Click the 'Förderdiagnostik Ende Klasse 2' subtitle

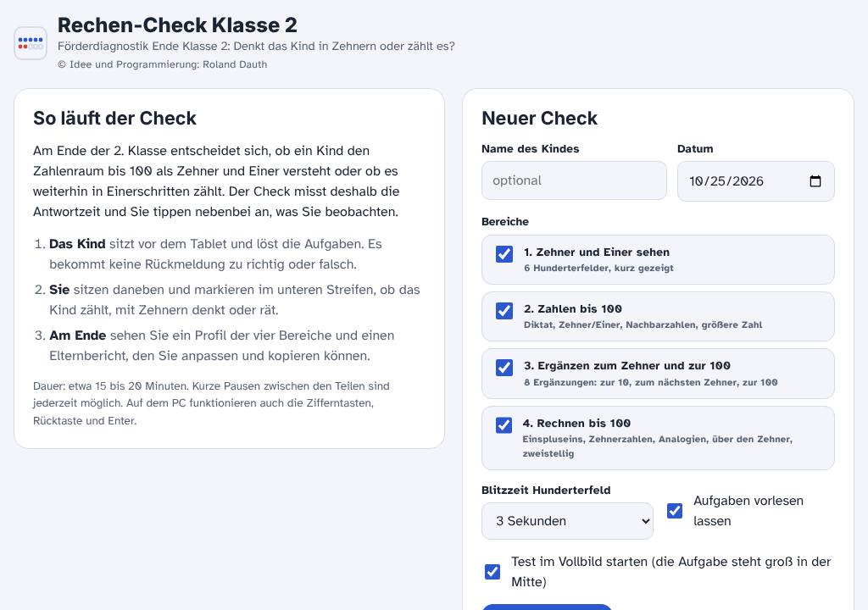[x=256, y=46]
